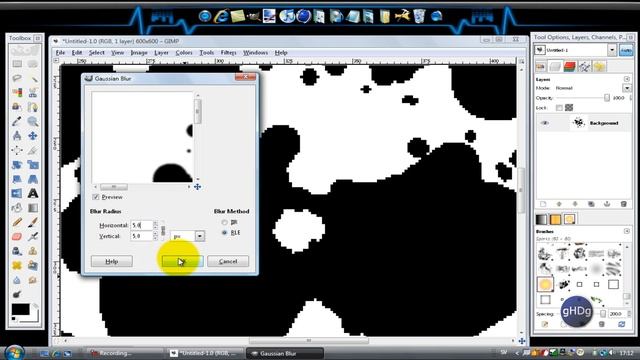Toggle lock alpha channel checkbox in Layers
This screenshot has height=360, width=640.
coord(569,108)
